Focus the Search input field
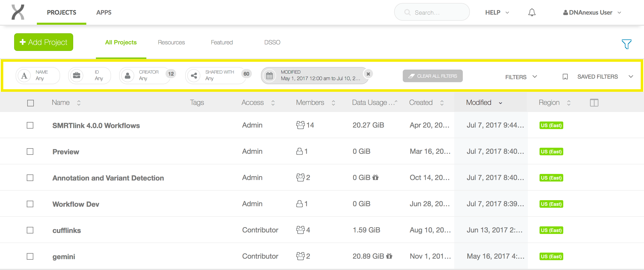 pyautogui.click(x=432, y=12)
